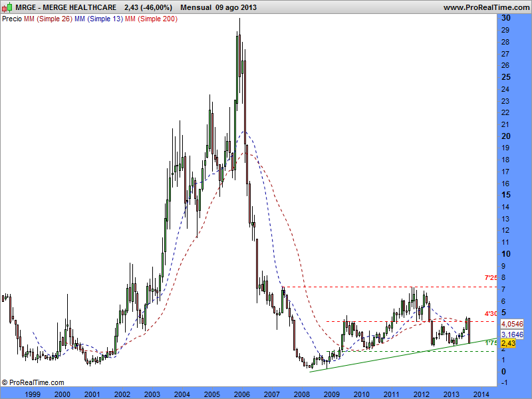Click the © ProRealTime.com copyright text
Screen dimensions: 532x399
tap(33, 382)
